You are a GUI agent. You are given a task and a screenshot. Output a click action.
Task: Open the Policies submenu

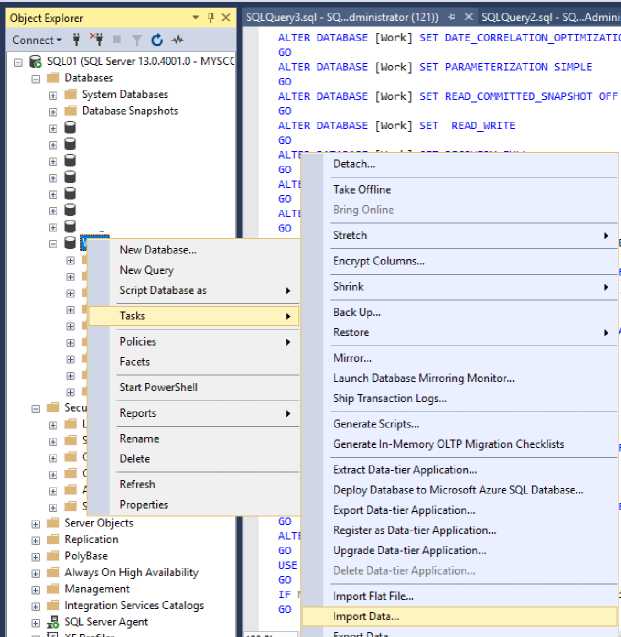coord(194,342)
